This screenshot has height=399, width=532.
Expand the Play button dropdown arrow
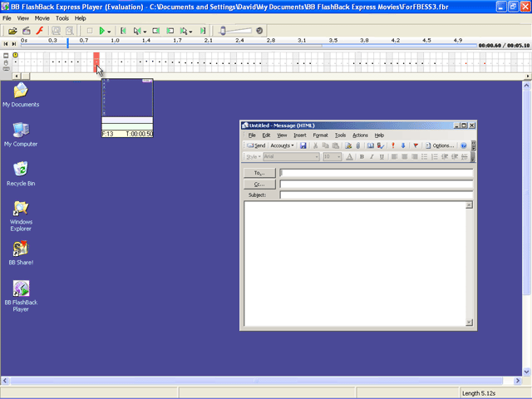click(109, 32)
